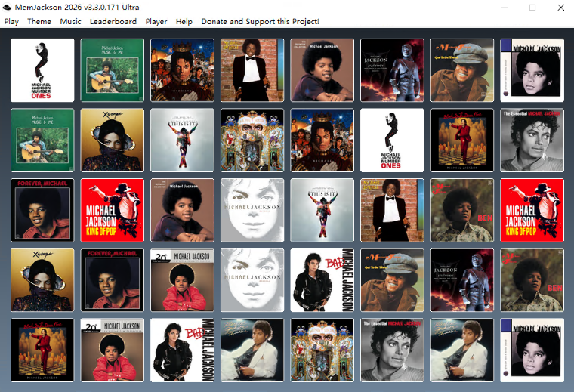Flip the Music & Me card in the top row
The width and height of the screenshot is (574, 392).
(113, 70)
